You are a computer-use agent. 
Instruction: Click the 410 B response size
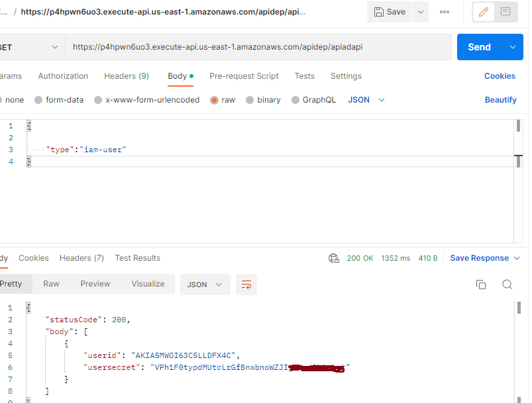(x=428, y=258)
